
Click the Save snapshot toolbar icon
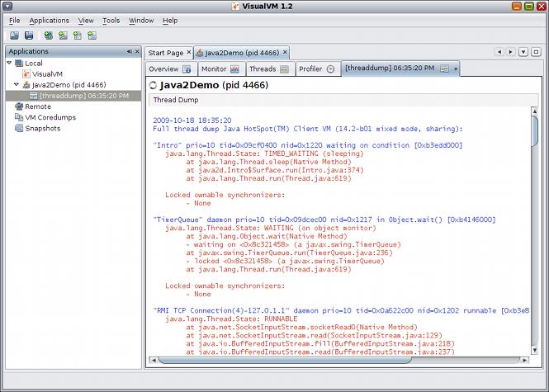tap(29, 35)
